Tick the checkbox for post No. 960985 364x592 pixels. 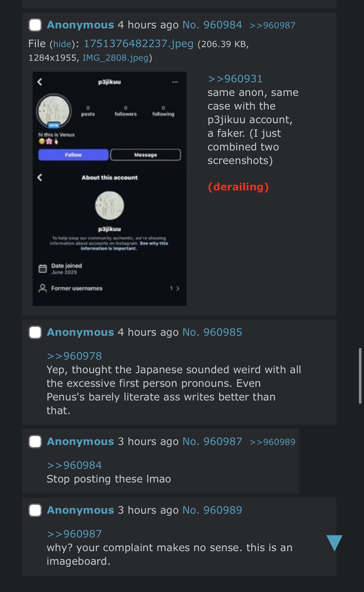point(35,332)
